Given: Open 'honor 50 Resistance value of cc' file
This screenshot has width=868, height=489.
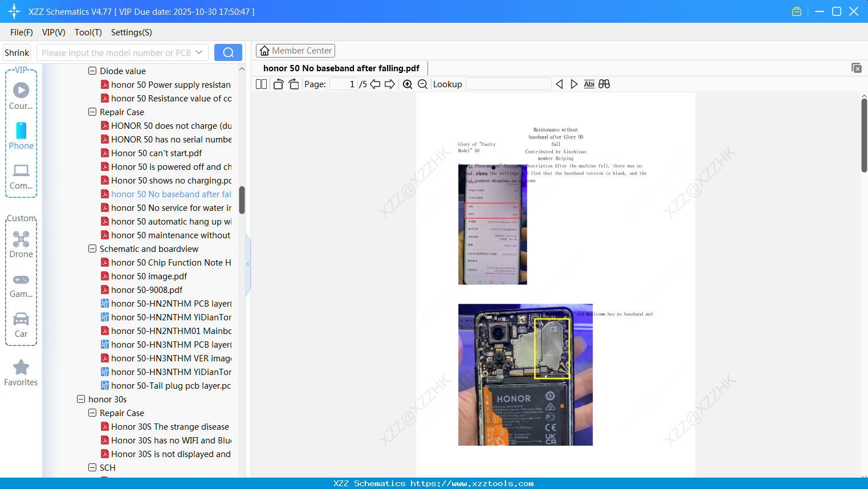Looking at the screenshot, I should point(166,99).
